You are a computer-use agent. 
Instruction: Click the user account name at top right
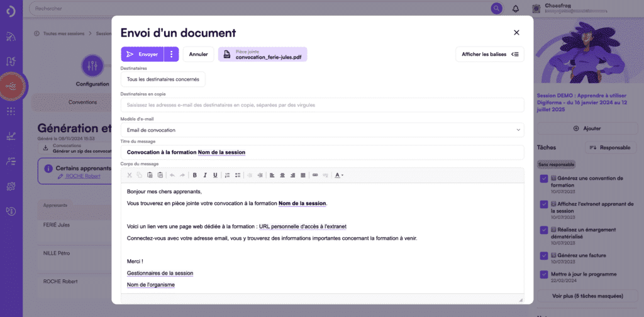(557, 5)
